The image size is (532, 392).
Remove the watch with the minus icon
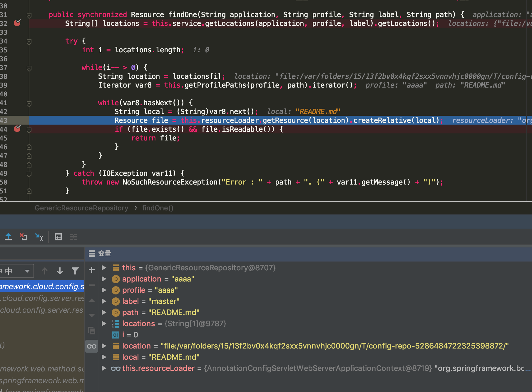(92, 285)
